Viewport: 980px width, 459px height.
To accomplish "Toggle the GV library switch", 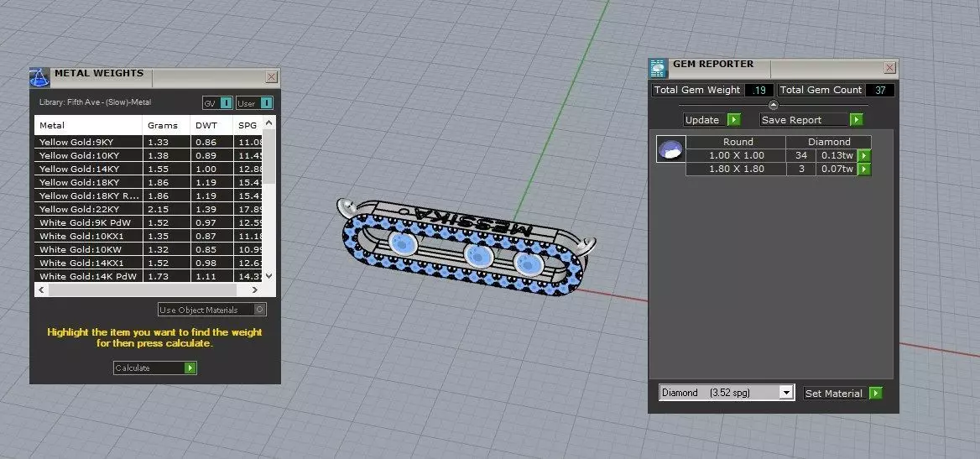I will (217, 103).
